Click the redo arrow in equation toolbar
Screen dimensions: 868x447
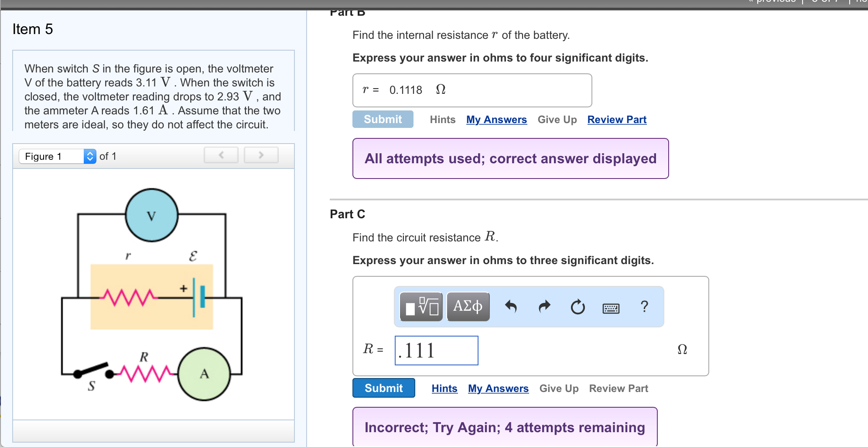click(544, 307)
